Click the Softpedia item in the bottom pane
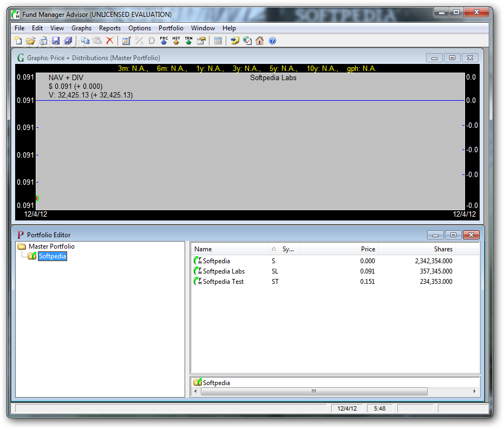The image size is (504, 429). click(212, 383)
